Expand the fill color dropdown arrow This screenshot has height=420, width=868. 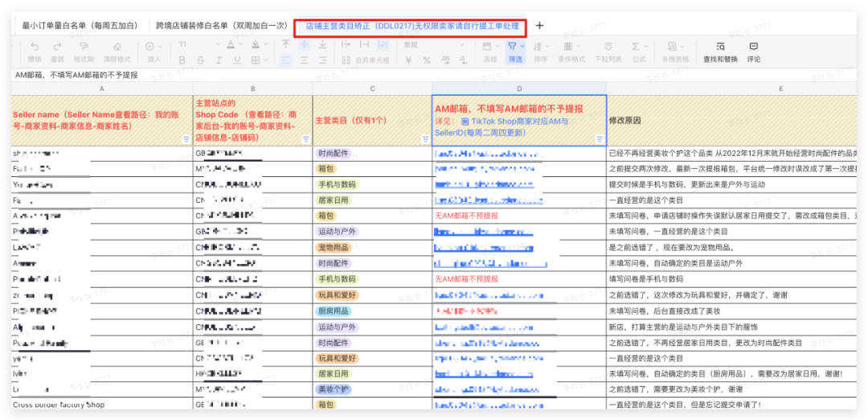(266, 45)
